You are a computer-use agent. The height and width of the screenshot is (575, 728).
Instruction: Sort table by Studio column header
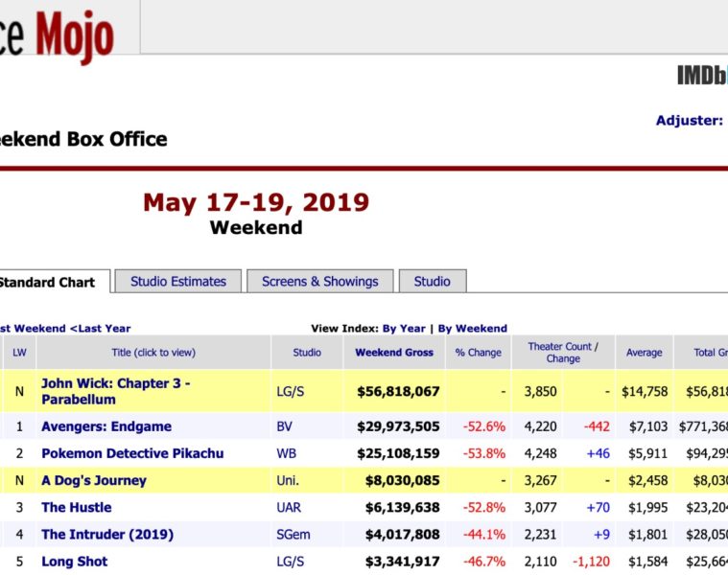tap(307, 353)
